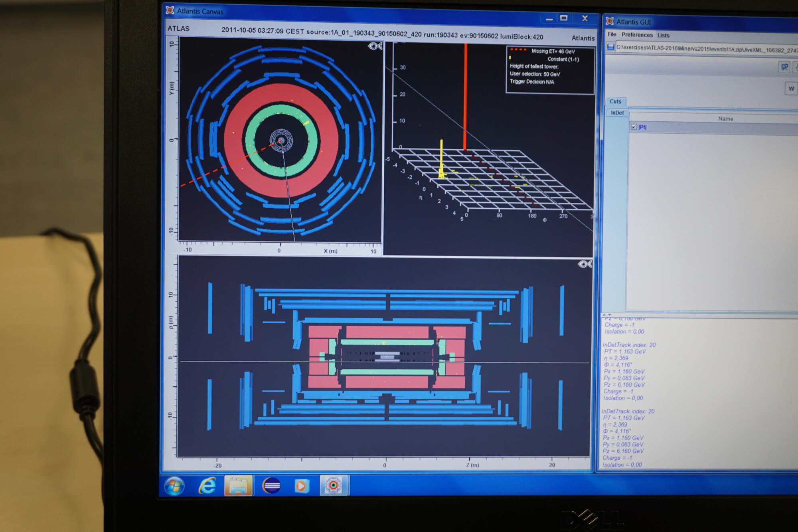This screenshot has width=798, height=532.
Task: Click the W window selector button
Action: coord(791,89)
